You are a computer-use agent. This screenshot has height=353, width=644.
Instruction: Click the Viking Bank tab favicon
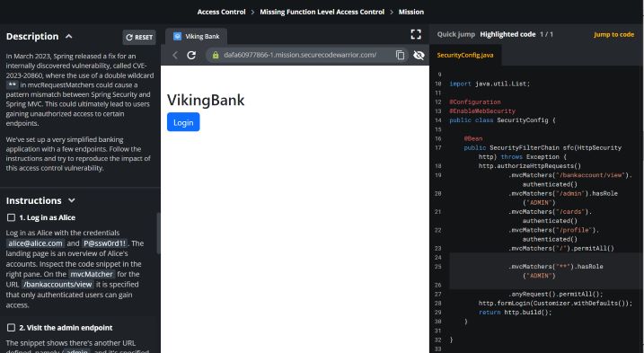[x=178, y=36]
